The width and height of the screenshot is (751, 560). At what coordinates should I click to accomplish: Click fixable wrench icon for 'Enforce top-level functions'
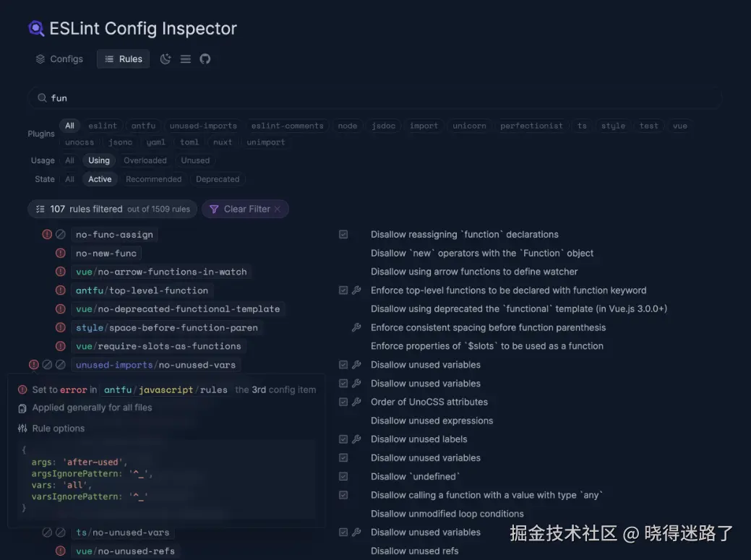(x=356, y=290)
